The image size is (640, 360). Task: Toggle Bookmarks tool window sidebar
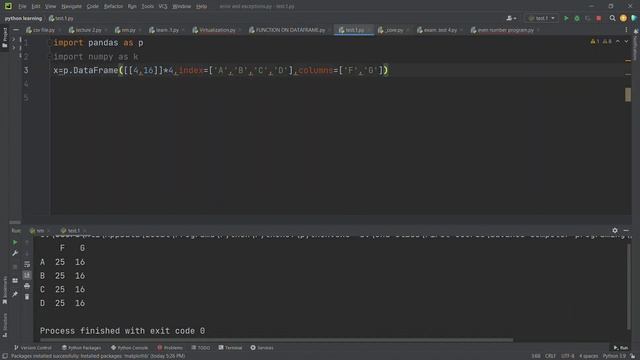point(4,290)
